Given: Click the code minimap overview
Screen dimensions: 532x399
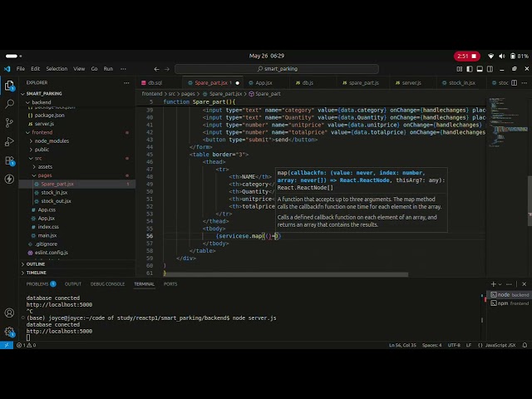Looking at the screenshot, I should (x=507, y=122).
